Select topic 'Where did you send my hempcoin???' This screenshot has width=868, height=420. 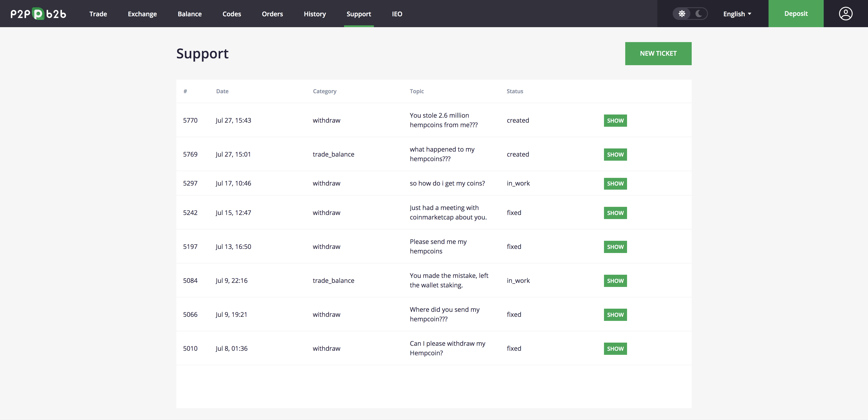click(444, 314)
